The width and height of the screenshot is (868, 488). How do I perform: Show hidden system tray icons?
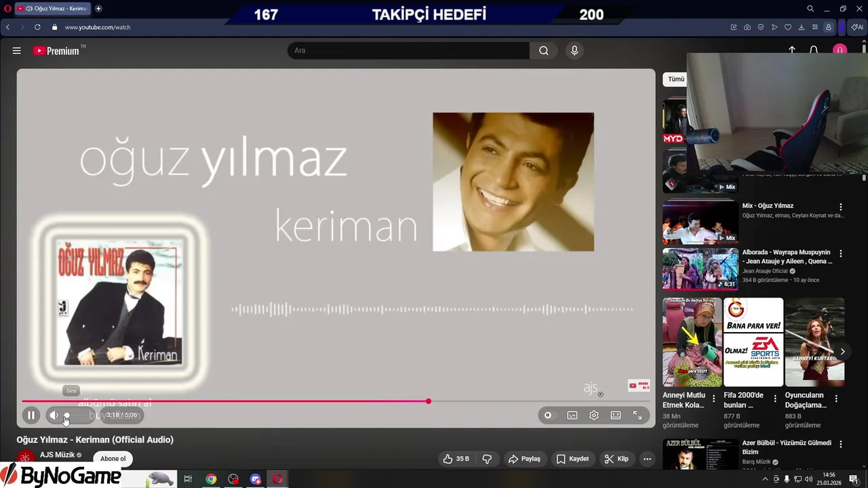point(766,479)
